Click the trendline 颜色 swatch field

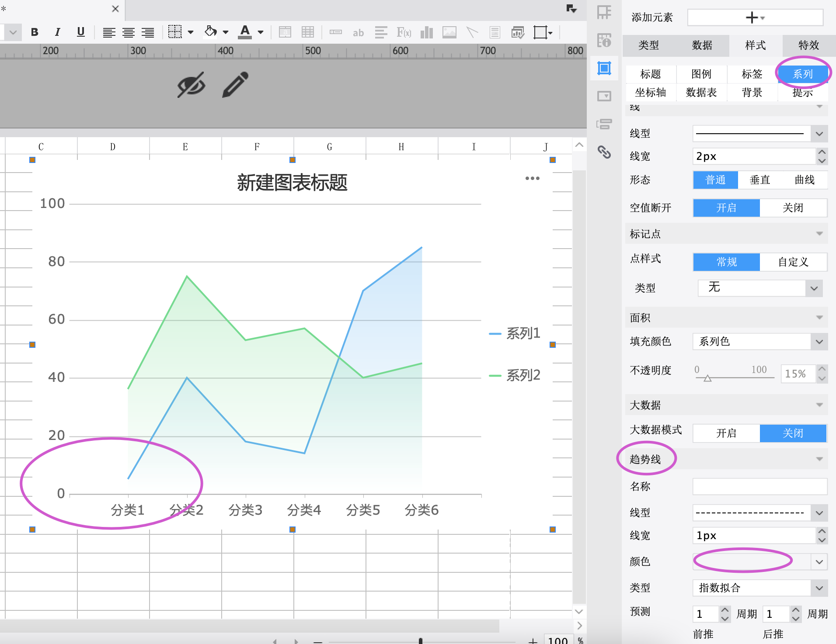click(752, 561)
